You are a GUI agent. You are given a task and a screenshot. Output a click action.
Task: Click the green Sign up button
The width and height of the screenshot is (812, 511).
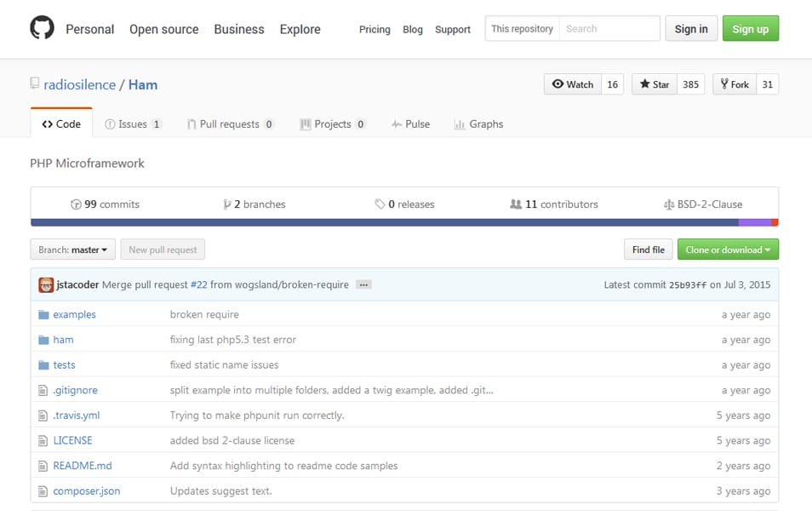tap(751, 29)
